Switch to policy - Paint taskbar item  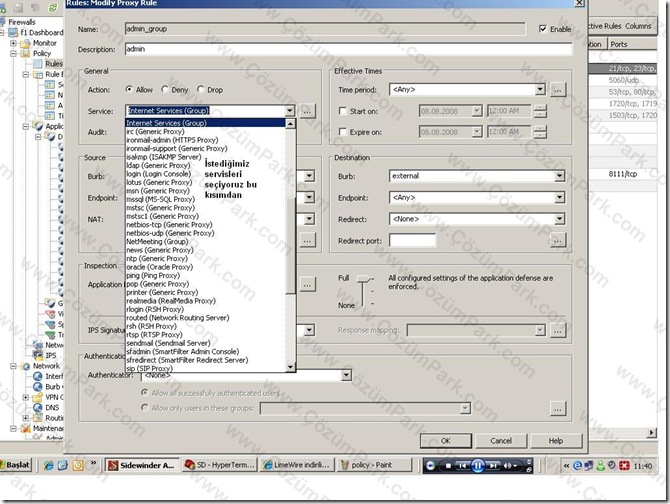374,465
